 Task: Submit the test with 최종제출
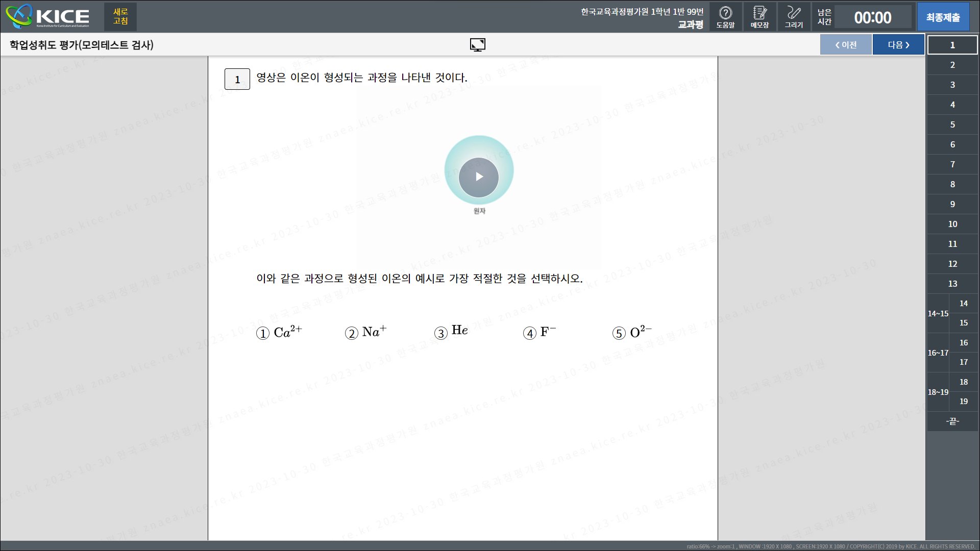coord(943,16)
